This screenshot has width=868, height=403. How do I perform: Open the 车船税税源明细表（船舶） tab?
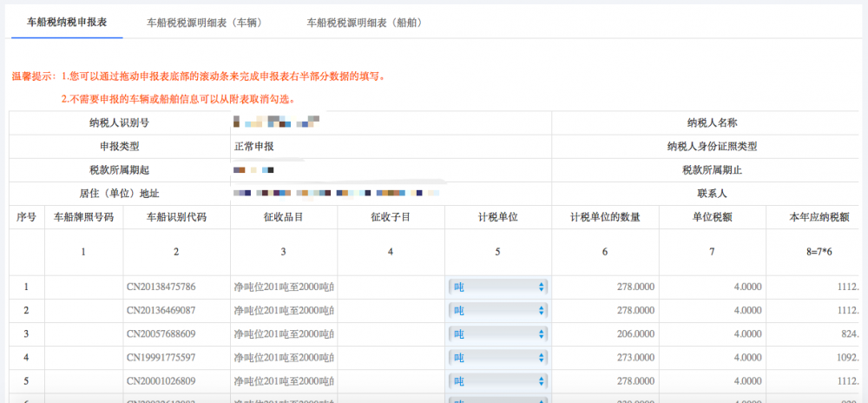[x=365, y=22]
